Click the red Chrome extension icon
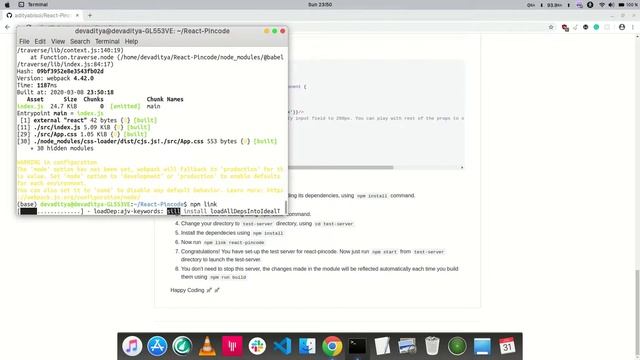 (x=565, y=27)
